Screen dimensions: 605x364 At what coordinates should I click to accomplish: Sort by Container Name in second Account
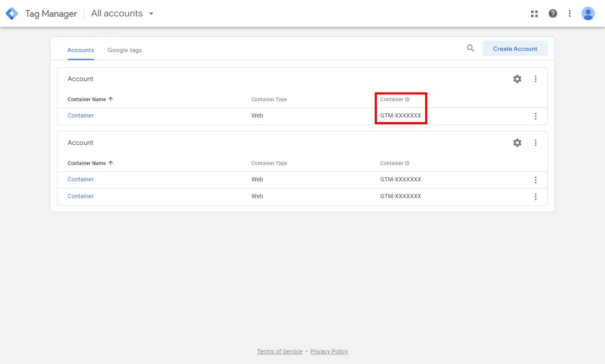tap(90, 163)
